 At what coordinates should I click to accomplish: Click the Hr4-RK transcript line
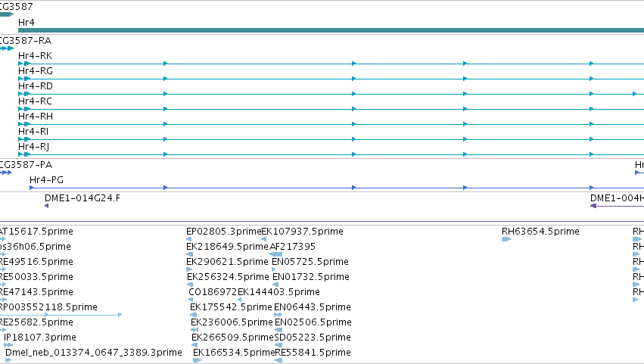point(331,64)
